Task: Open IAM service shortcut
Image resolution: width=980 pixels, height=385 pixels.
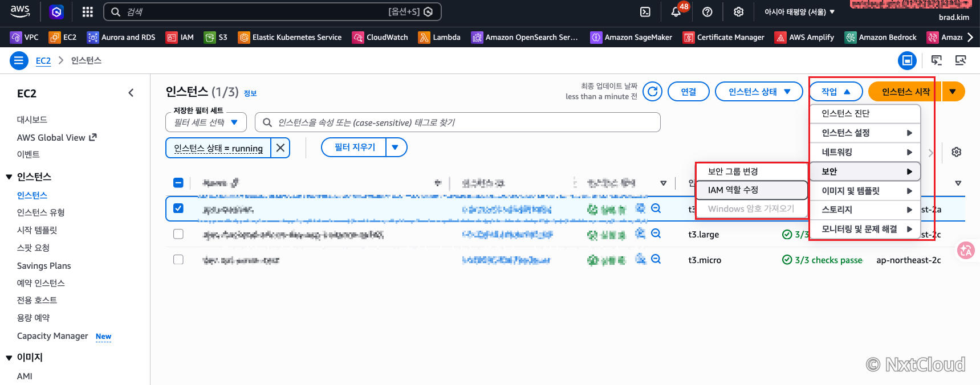Action: click(180, 37)
